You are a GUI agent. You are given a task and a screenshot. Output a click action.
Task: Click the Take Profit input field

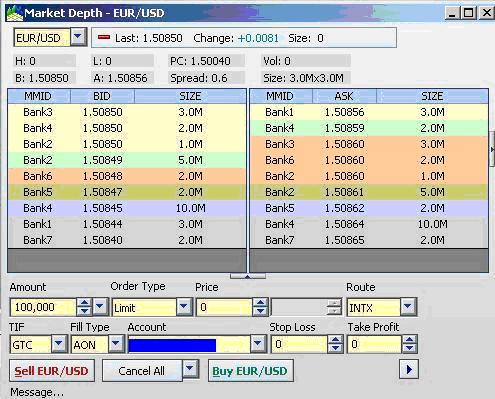click(374, 344)
